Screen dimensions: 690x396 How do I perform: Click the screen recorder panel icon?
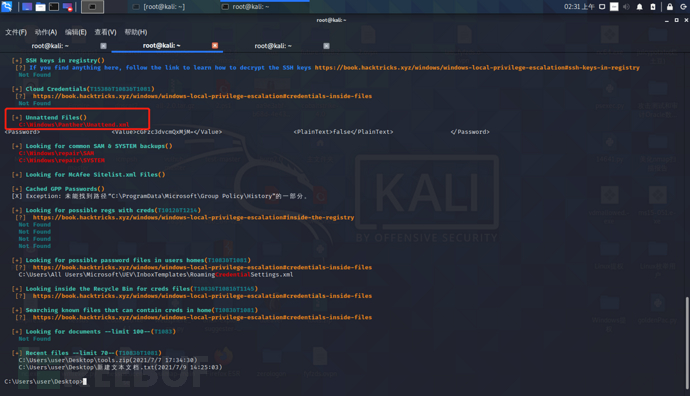click(68, 7)
